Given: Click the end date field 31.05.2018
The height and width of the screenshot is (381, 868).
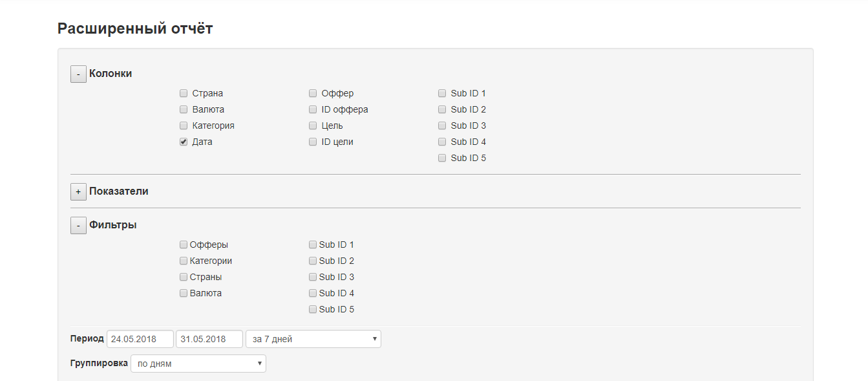Looking at the screenshot, I should [x=209, y=339].
